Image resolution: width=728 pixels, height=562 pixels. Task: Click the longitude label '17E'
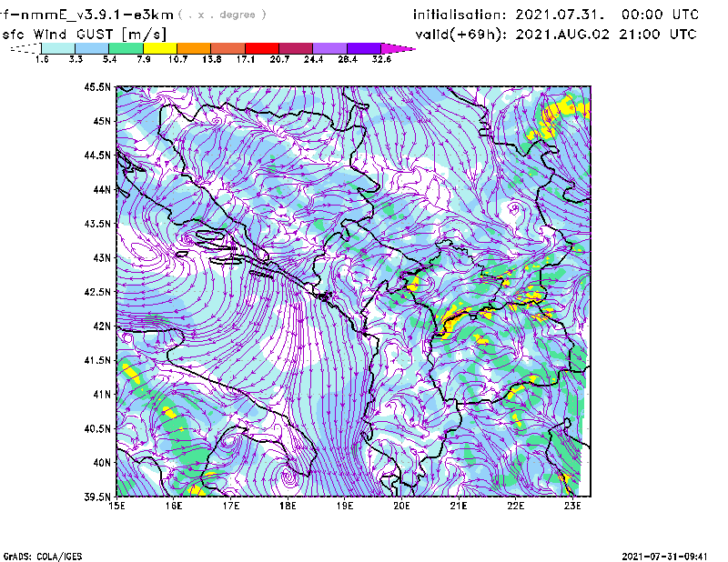coord(231,506)
